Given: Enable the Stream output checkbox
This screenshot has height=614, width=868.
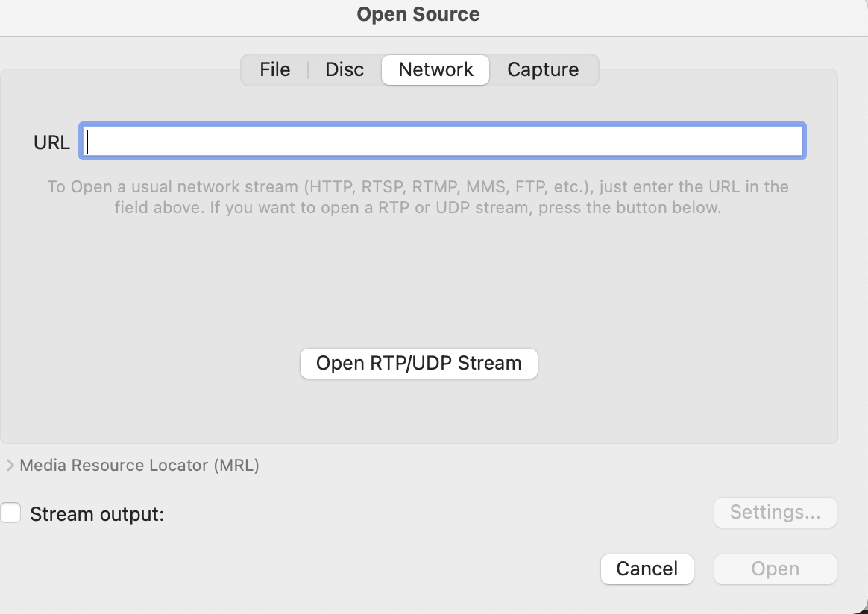Looking at the screenshot, I should tap(10, 513).
